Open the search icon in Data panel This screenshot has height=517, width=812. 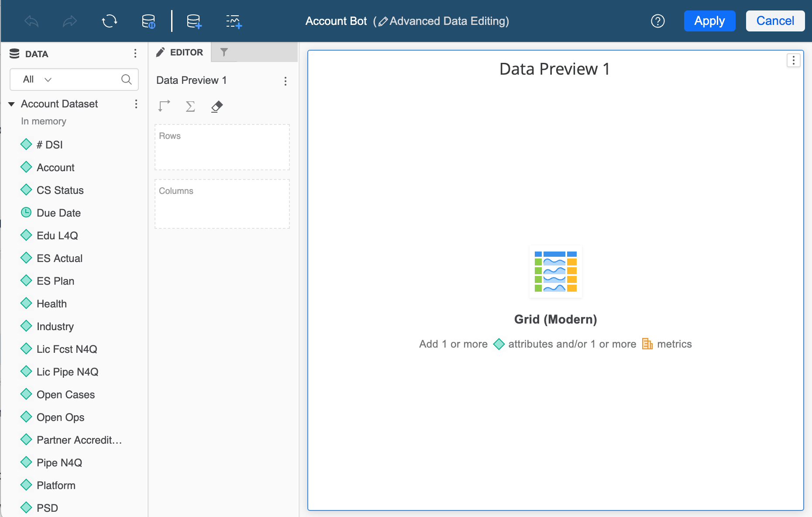point(126,79)
